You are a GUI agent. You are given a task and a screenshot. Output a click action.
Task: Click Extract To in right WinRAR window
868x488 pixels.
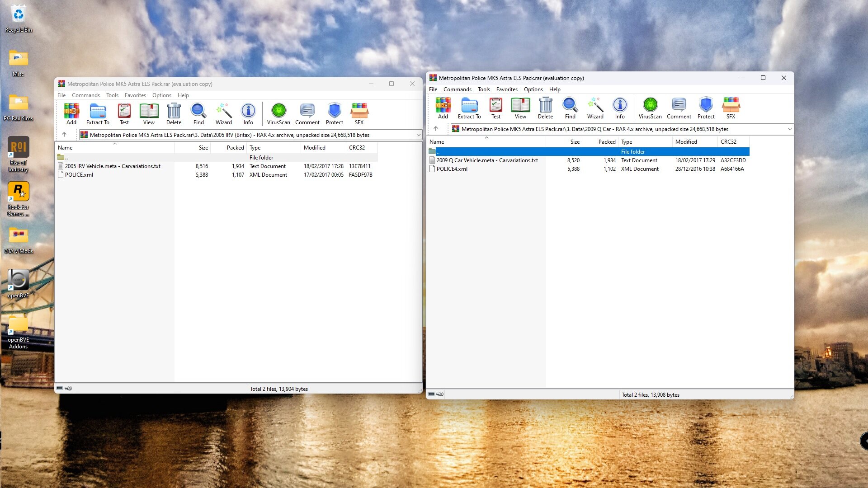click(469, 108)
